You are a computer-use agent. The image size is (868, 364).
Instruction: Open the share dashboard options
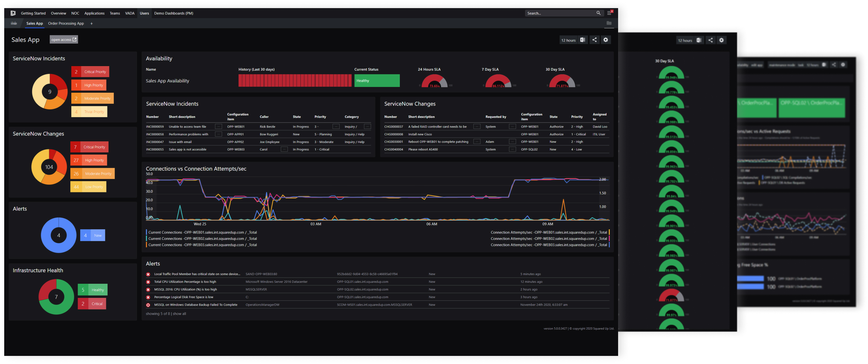pyautogui.click(x=594, y=40)
